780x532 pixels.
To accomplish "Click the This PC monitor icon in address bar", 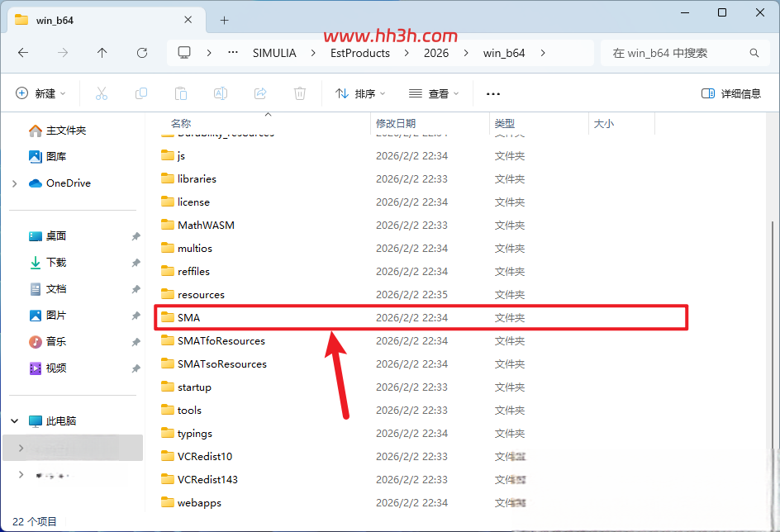I will [x=184, y=53].
